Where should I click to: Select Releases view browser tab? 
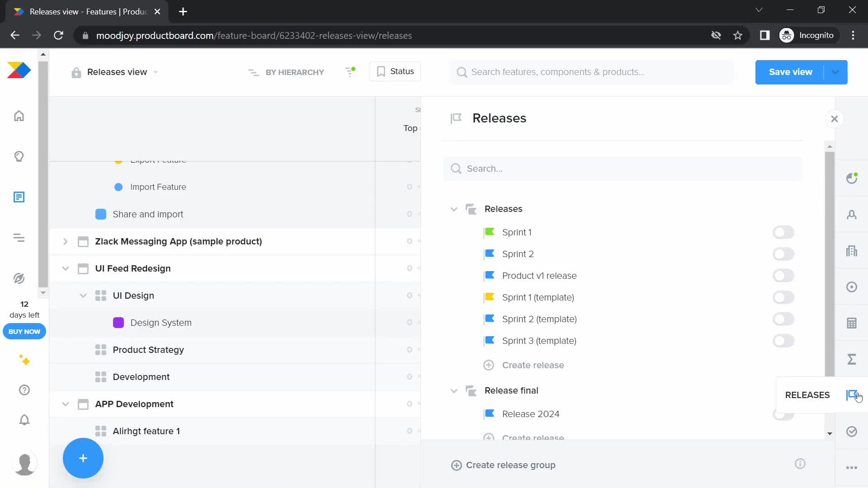click(88, 12)
